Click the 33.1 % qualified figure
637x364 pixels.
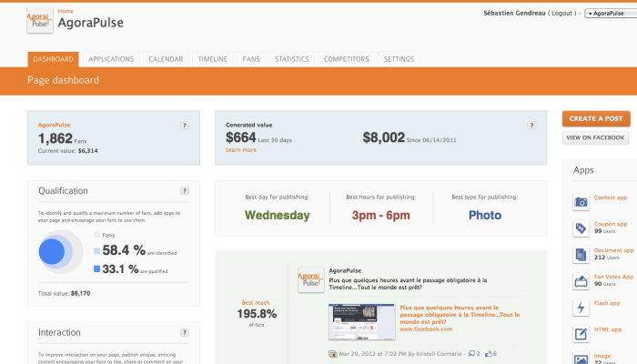click(120, 268)
